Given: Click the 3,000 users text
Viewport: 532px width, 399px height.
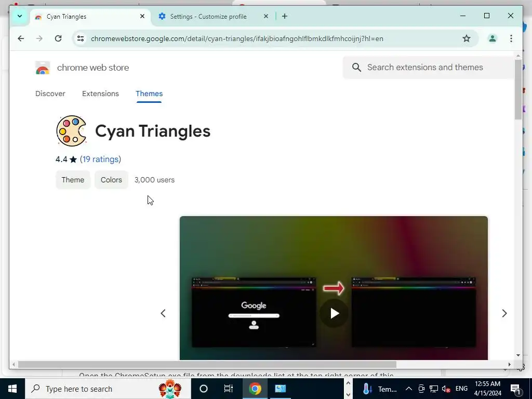Looking at the screenshot, I should click(154, 180).
